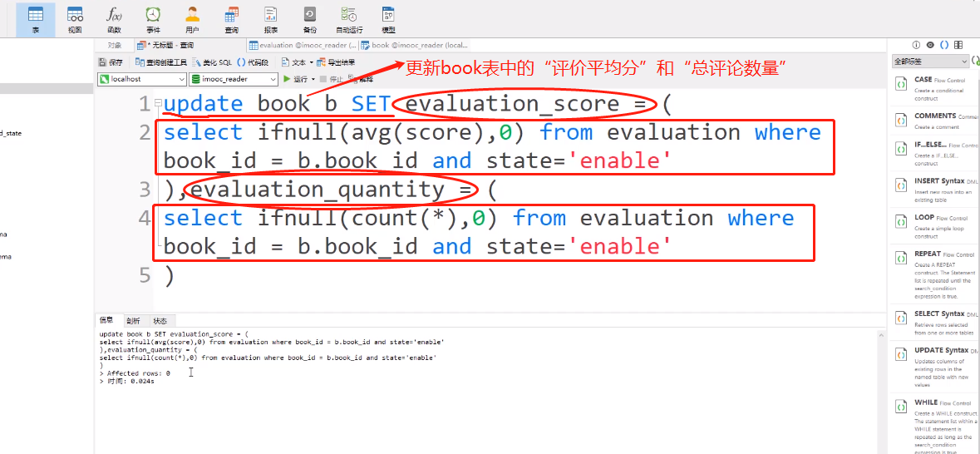Select the 用户 (User) icon

192,19
